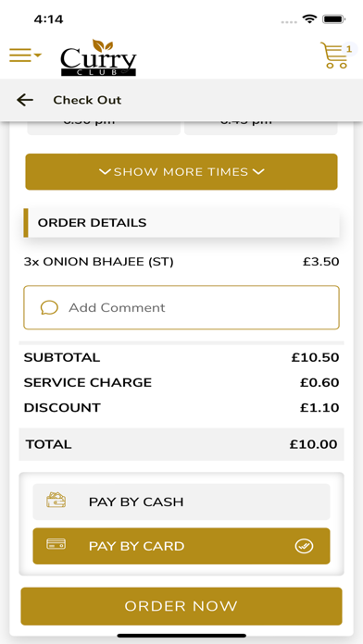Tap the Order Details section header

point(181,223)
